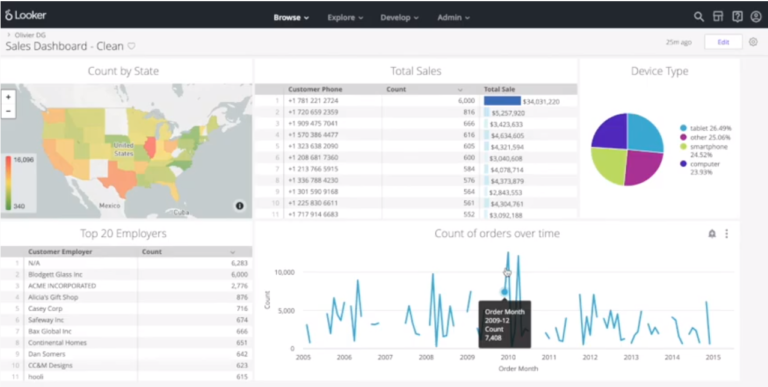Viewport: 768px width, 387px height.
Task: Toggle computer legend entry in pie chart
Action: pyautogui.click(x=700, y=168)
